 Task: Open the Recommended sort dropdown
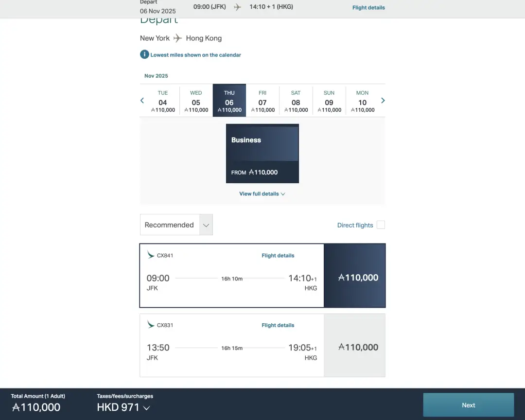176,225
